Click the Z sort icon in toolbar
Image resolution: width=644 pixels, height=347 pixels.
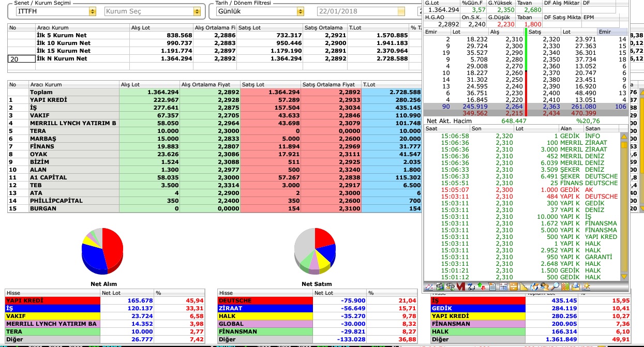point(471,286)
